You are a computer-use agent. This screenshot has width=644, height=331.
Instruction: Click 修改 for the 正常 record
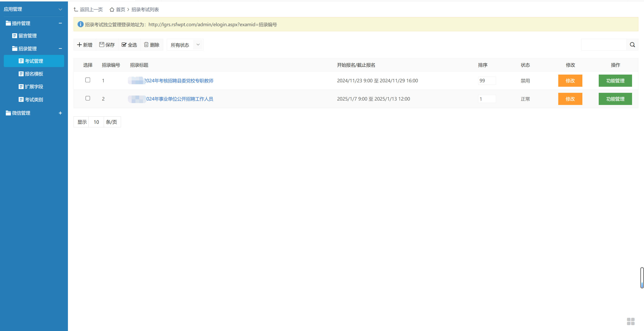click(x=570, y=99)
